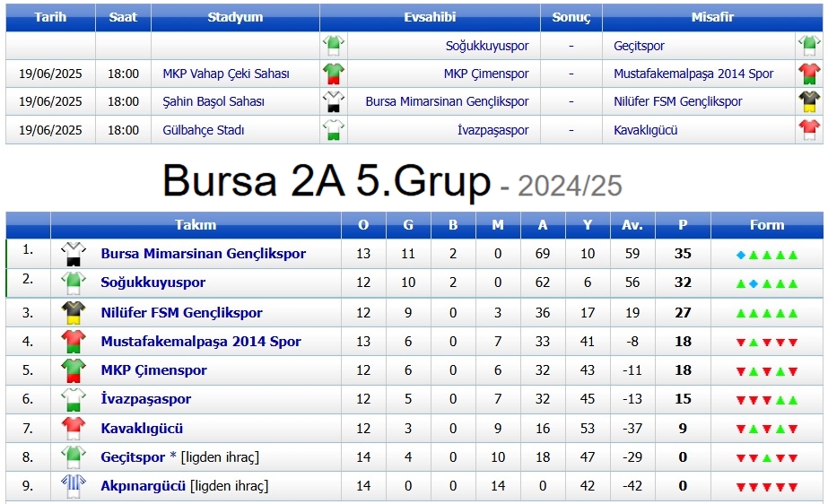Open the Akpınargücü team link
Screen dimensions: 828x504
[x=144, y=486]
